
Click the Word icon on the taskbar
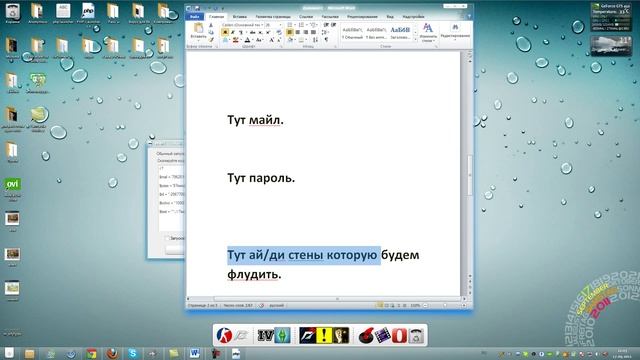(x=194, y=353)
